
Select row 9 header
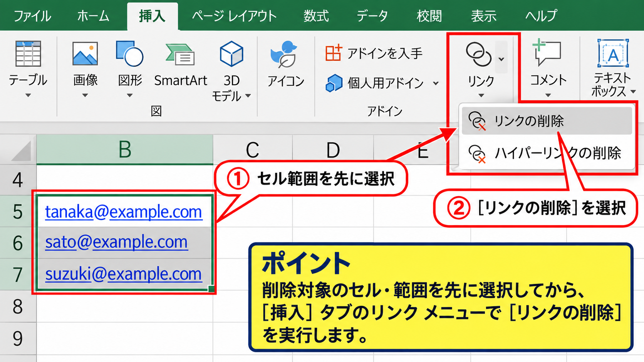coord(18,339)
